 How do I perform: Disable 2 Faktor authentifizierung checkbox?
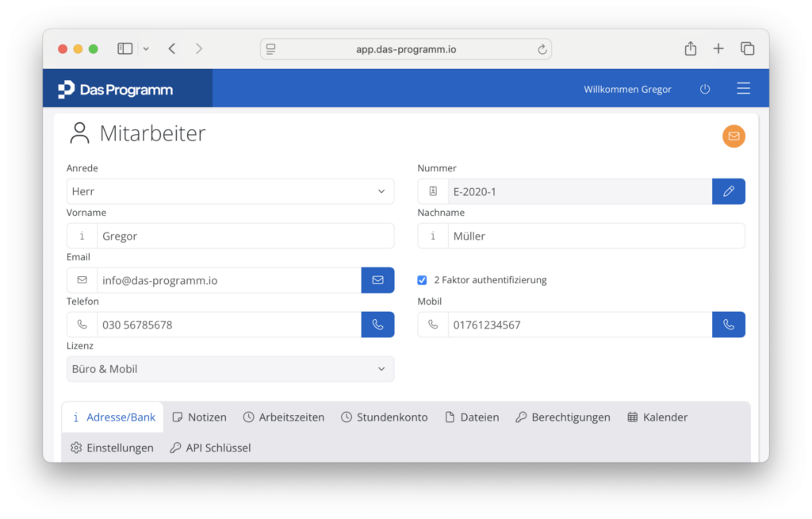click(422, 280)
